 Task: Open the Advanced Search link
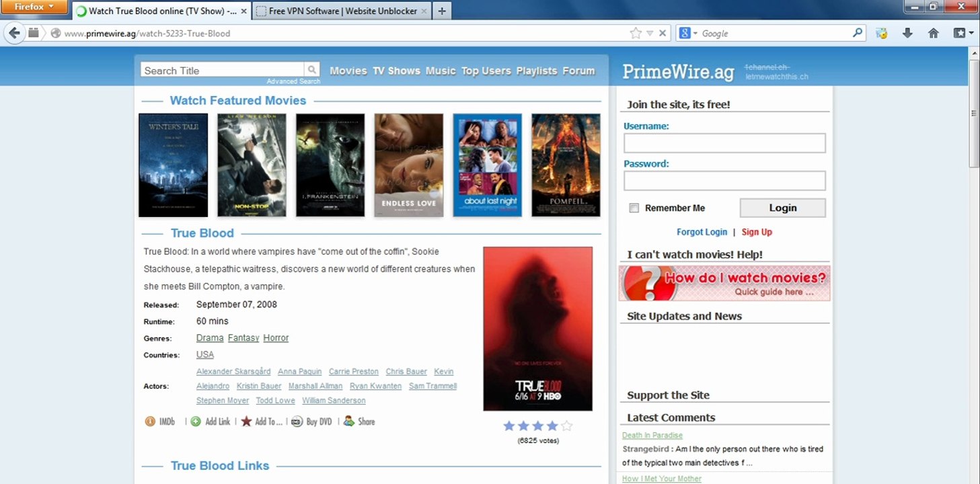coord(293,81)
